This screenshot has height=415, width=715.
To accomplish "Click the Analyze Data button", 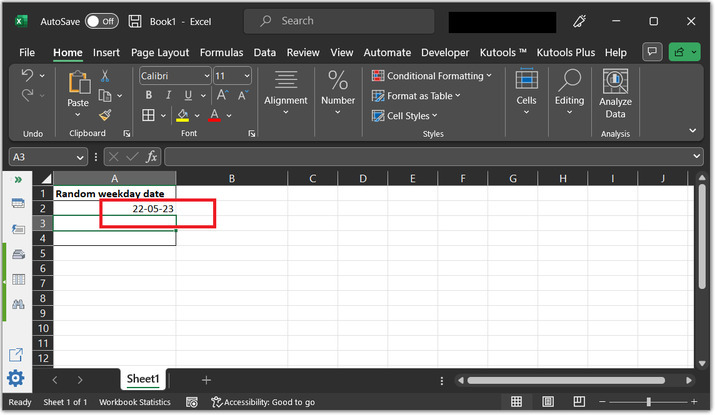I will click(x=615, y=94).
